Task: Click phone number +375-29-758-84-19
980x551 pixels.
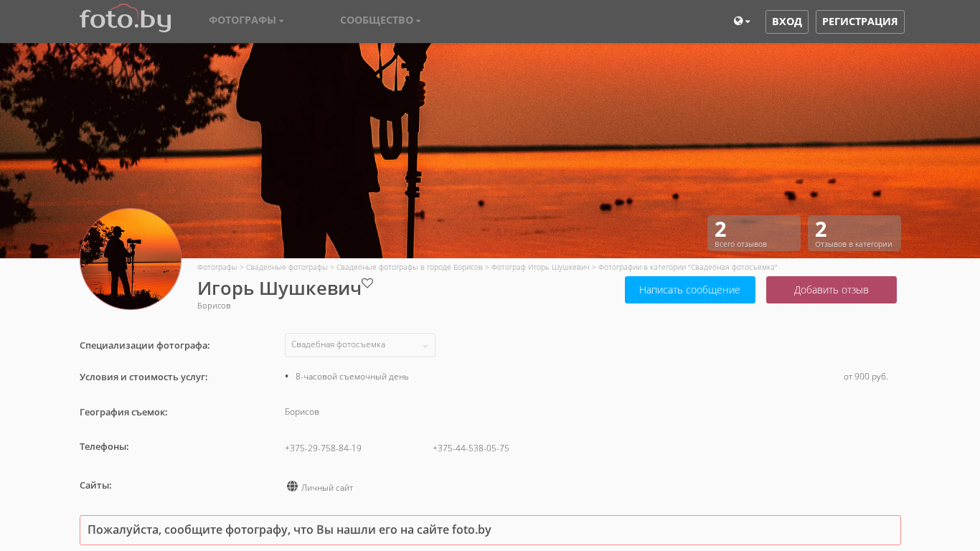Action: coord(323,448)
